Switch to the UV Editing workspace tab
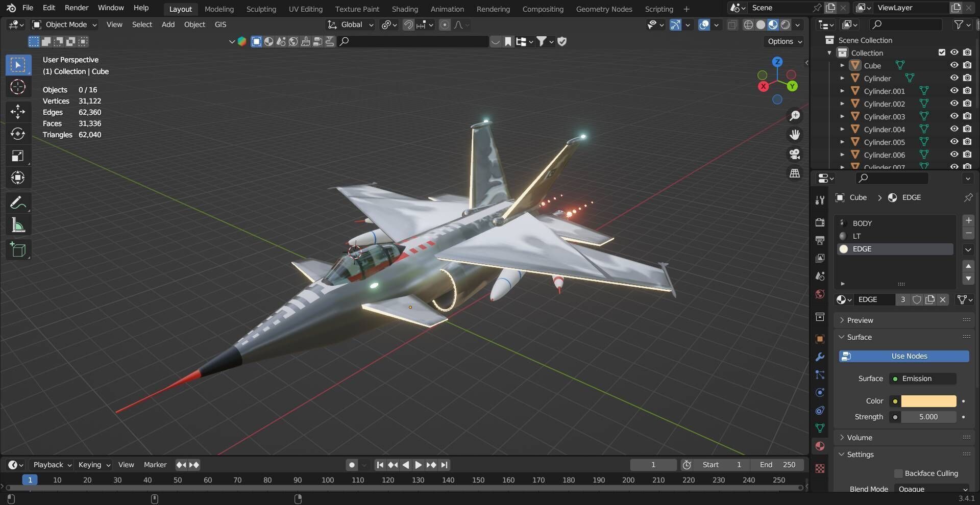 [306, 9]
